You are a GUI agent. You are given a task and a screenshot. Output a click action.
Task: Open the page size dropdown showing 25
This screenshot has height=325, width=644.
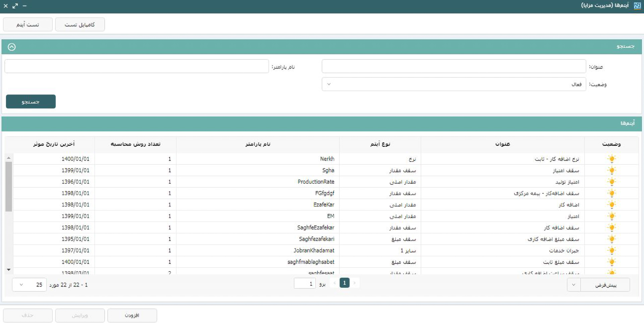[29, 285]
